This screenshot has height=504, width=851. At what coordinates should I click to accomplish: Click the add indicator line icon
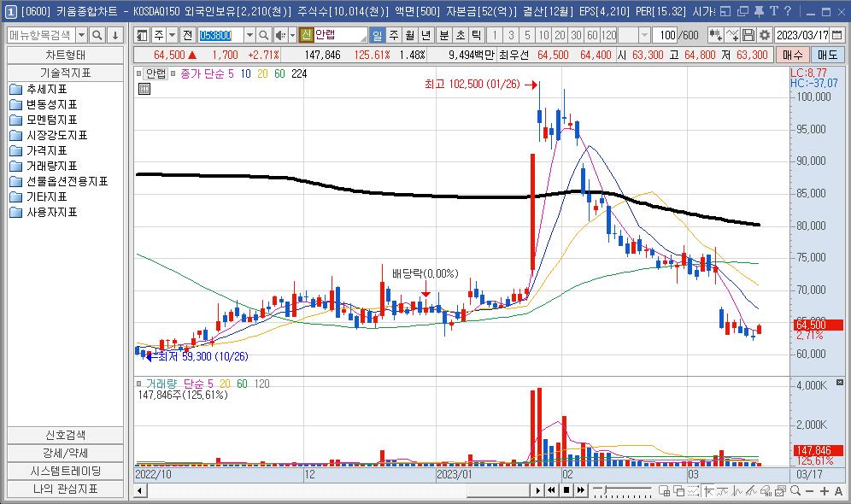tap(732, 35)
